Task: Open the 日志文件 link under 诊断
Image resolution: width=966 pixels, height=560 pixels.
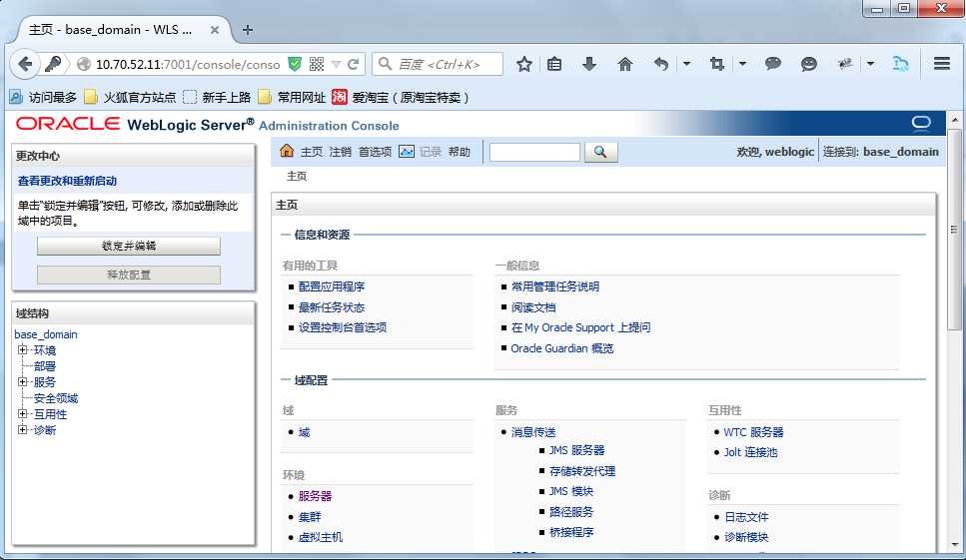Action: click(x=746, y=517)
